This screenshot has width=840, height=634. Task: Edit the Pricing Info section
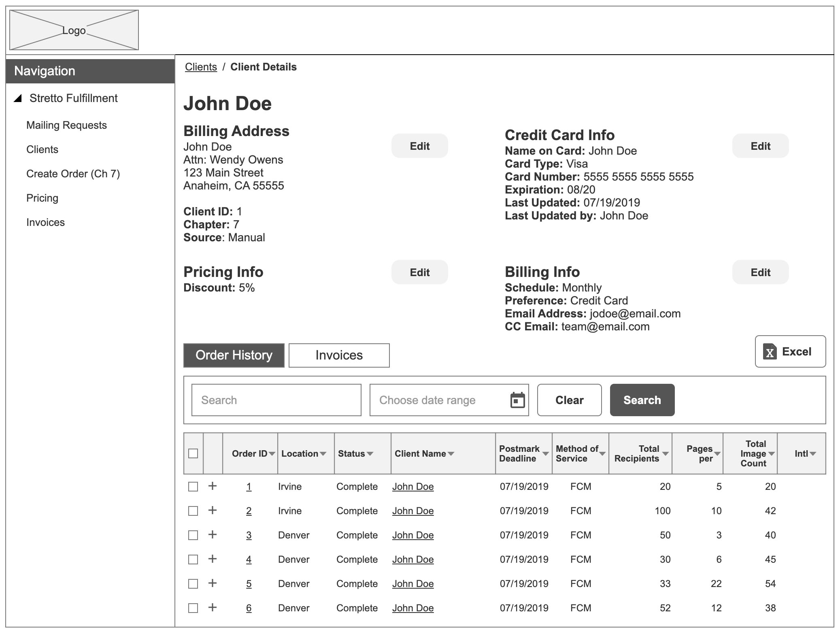coord(420,272)
